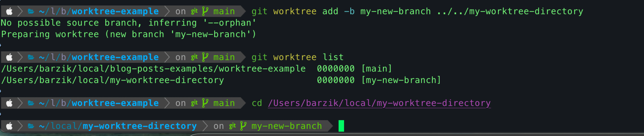The height and width of the screenshot is (136, 644).
Task: Click the branch icon beside my-new-branch in the prompt
Action: coord(243,126)
